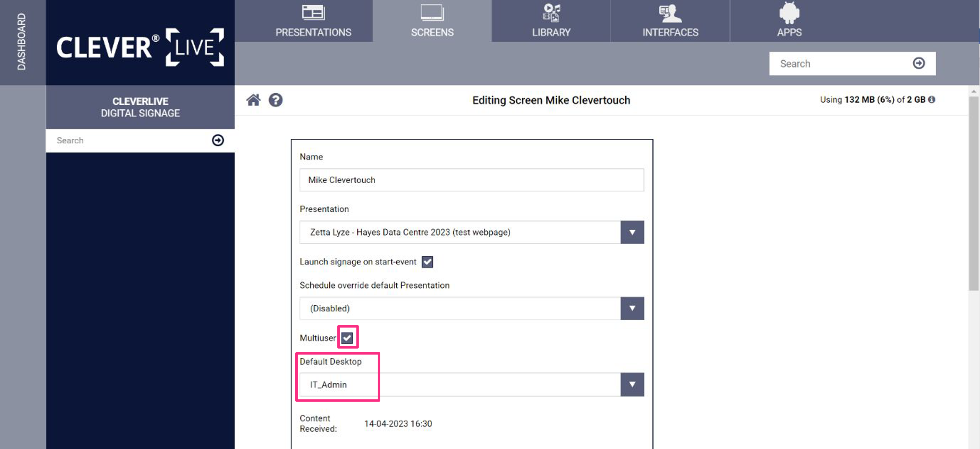Click the Launch signage on start-event label
The height and width of the screenshot is (449, 980).
tap(358, 262)
